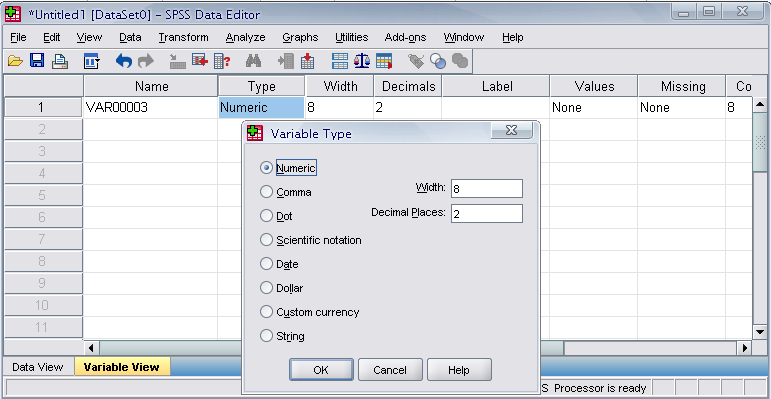Click the horizontal scrollbar left arrow
Screen dimensions: 771x399
(x=91, y=348)
